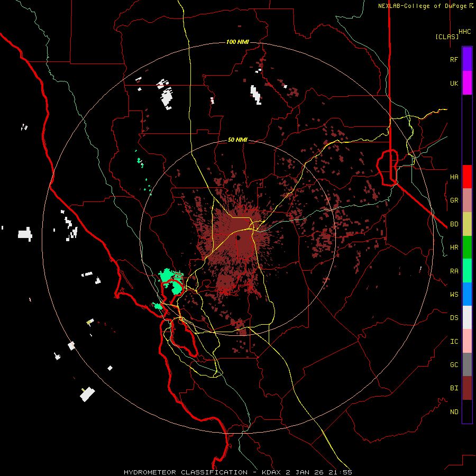Pick the RA light green legend swatch
Viewport: 476px width, 476px height.
coord(467,271)
